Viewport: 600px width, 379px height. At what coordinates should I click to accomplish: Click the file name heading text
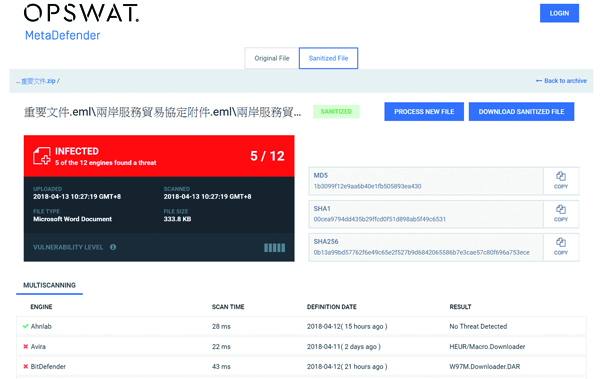tap(162, 112)
